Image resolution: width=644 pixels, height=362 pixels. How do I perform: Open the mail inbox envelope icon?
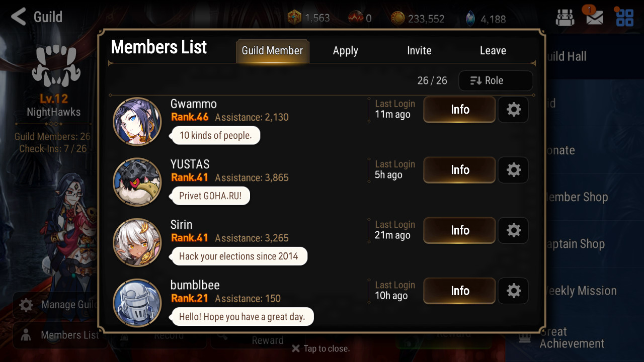[594, 17]
